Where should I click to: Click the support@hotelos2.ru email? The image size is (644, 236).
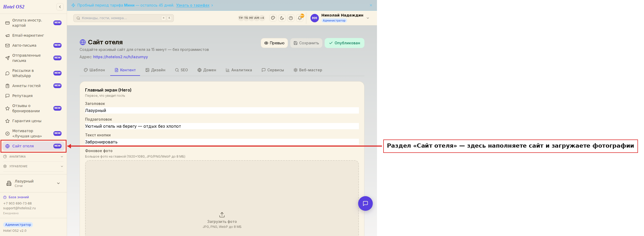click(x=19, y=208)
